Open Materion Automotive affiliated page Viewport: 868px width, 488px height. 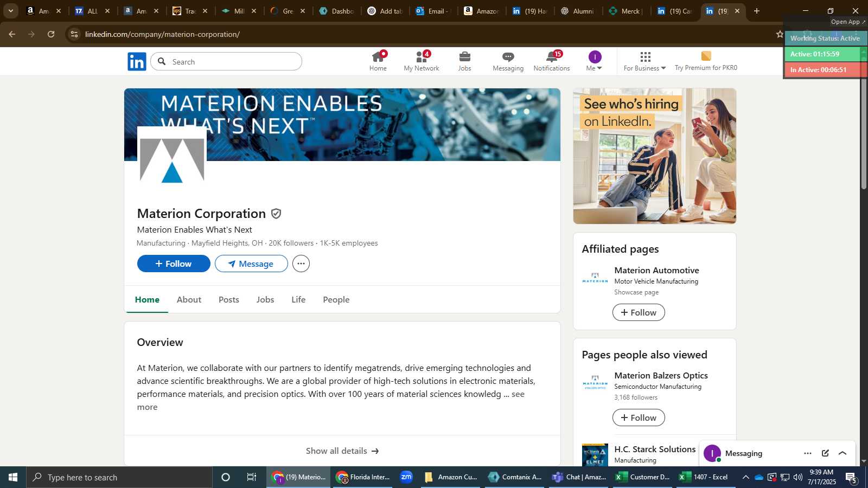[x=656, y=270]
